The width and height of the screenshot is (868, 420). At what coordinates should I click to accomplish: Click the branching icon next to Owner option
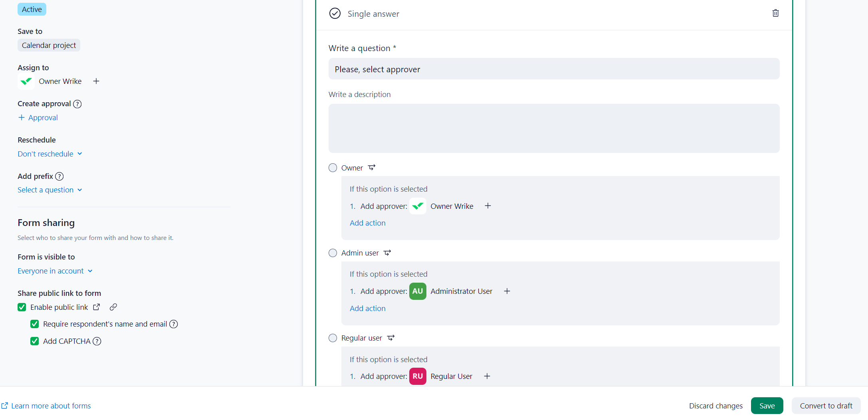(372, 168)
